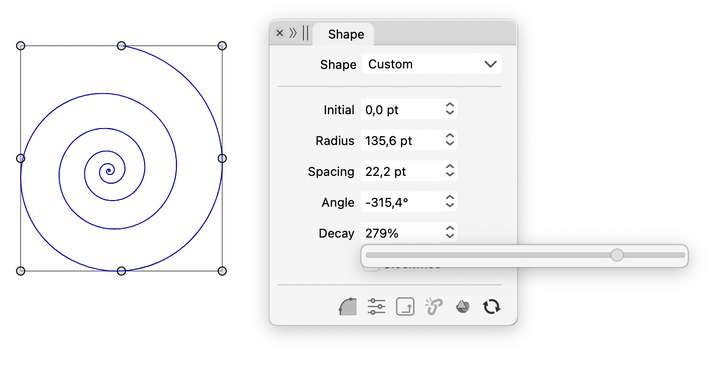Click the Decay popup slider knob
This screenshot has height=377, width=720.
tap(617, 255)
